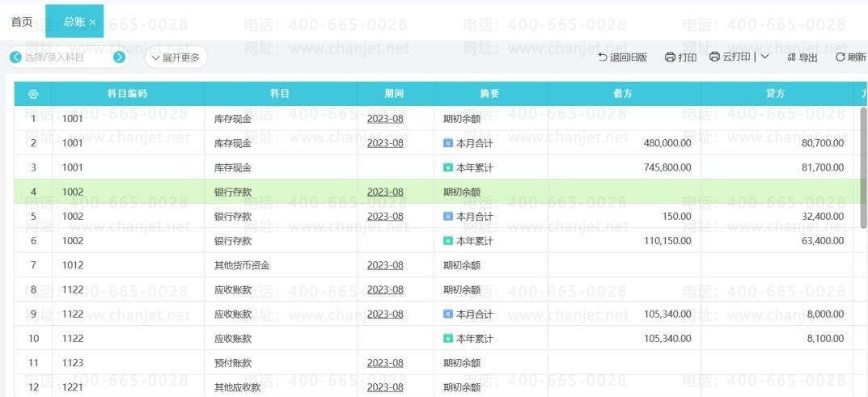This screenshot has height=397, width=868.
Task: Click the 期间 column header
Action: point(395,94)
